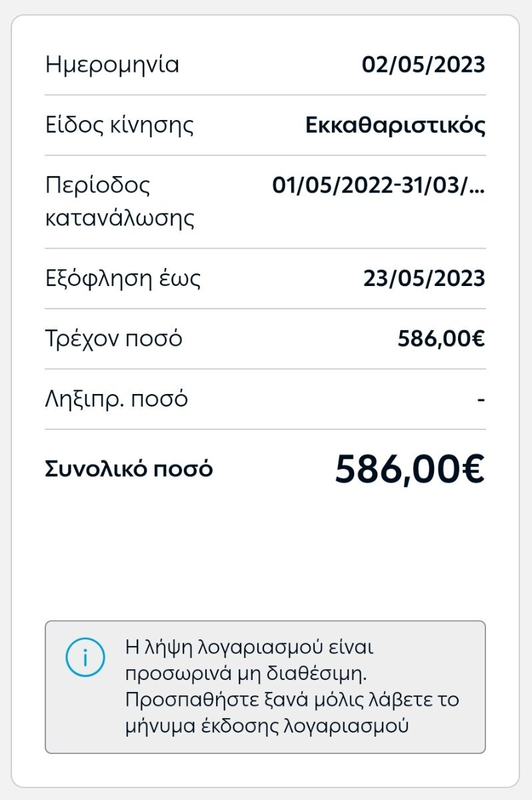Click the date value 02/05/2023
The width and height of the screenshot is (532, 800).
[x=423, y=65]
